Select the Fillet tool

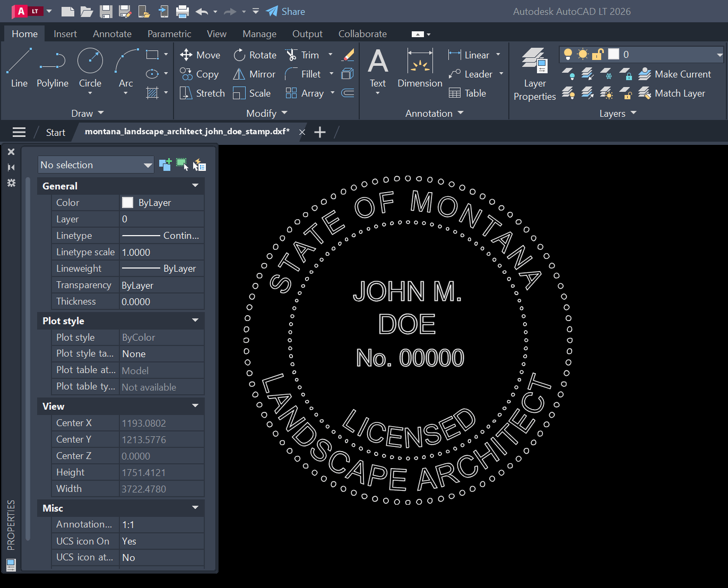coord(303,74)
